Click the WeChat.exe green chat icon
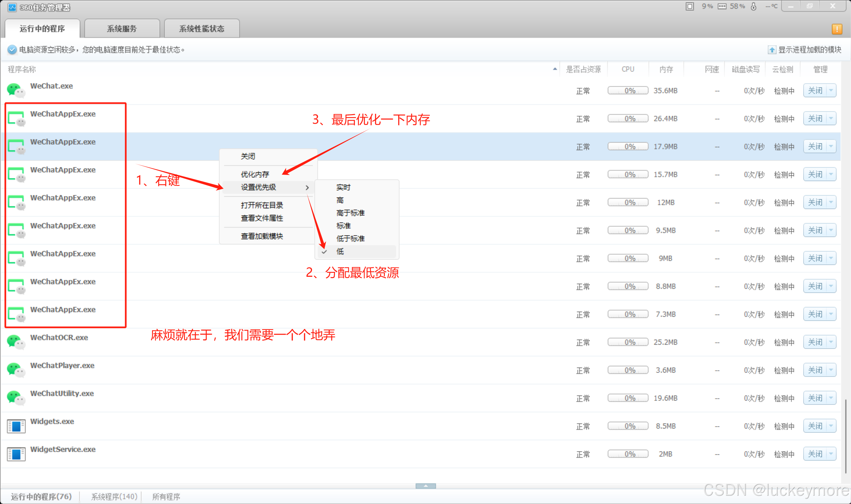The width and height of the screenshot is (851, 504). pyautogui.click(x=16, y=90)
